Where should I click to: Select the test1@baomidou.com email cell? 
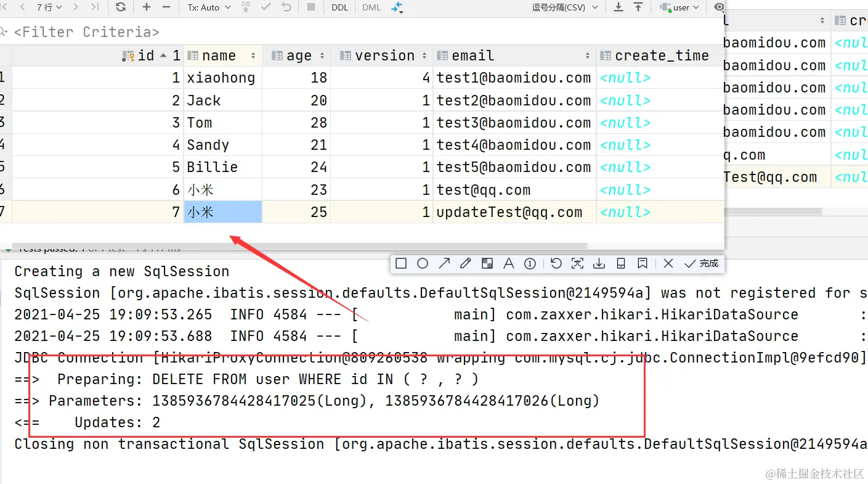tap(515, 78)
